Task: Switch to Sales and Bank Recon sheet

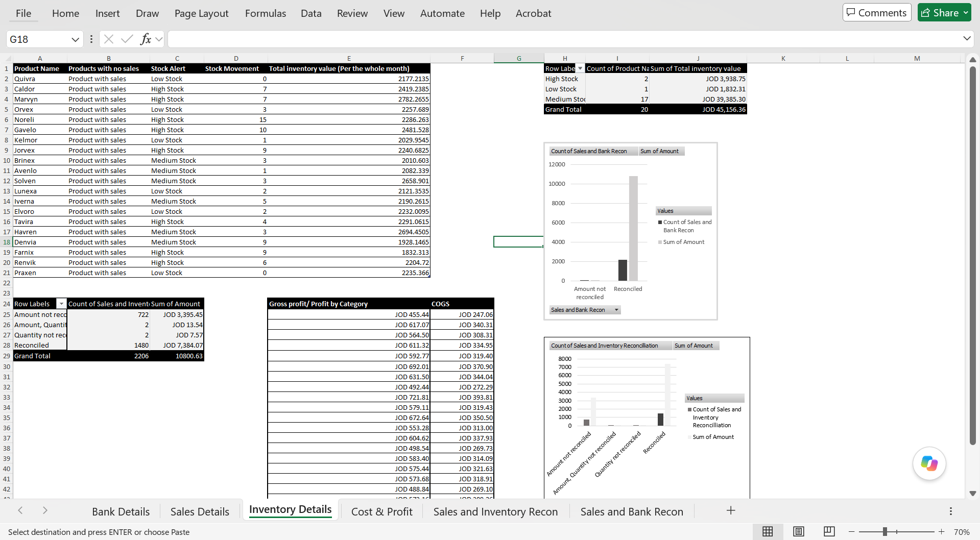Action: (x=632, y=511)
